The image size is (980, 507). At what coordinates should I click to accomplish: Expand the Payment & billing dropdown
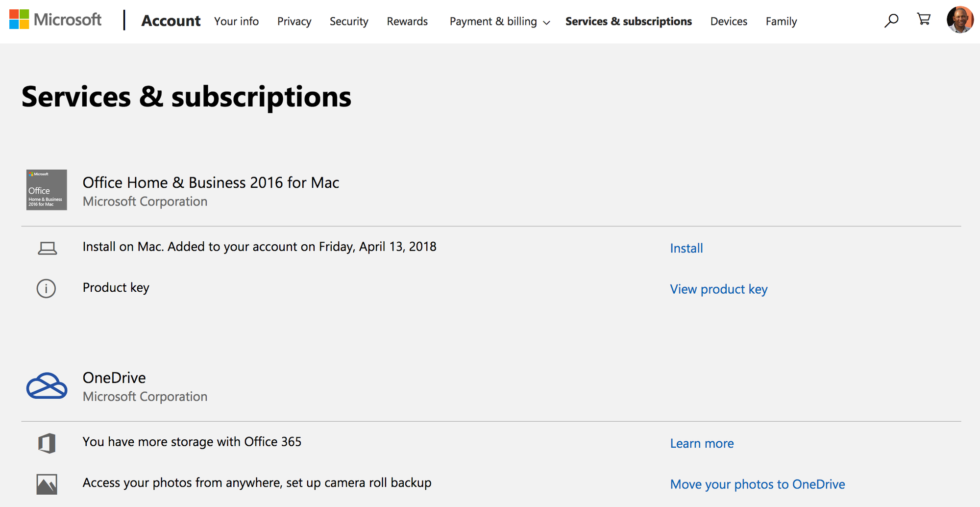coord(500,22)
